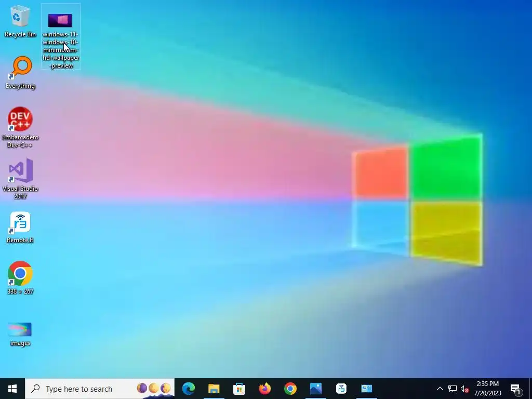Open File Explorer from the taskbar
The width and height of the screenshot is (532, 399).
(214, 389)
